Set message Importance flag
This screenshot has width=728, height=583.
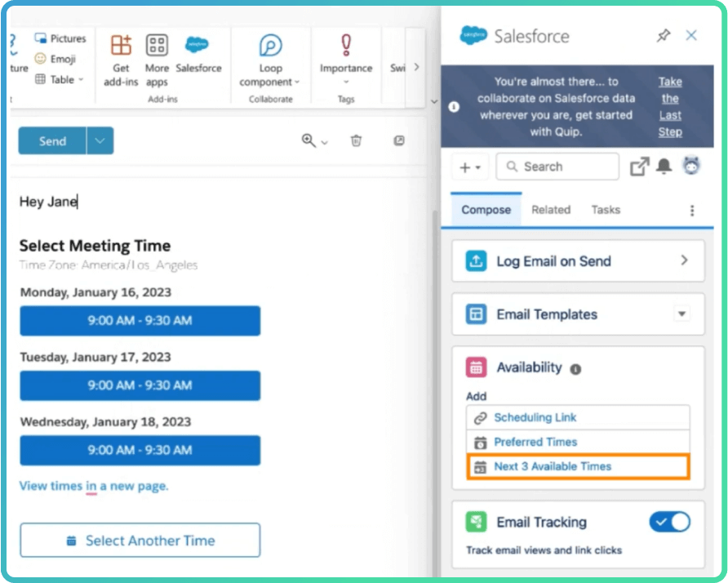(346, 55)
